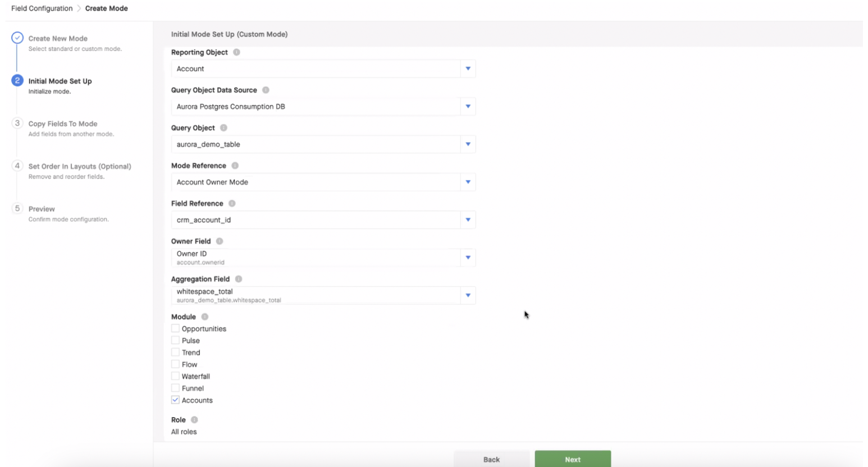
Task: Click info icon next to Field Reference
Action: pyautogui.click(x=232, y=203)
